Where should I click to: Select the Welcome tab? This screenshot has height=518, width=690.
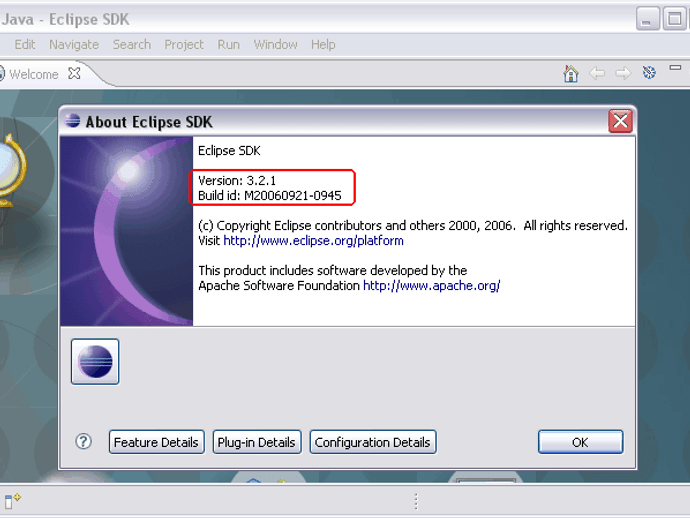point(33,74)
